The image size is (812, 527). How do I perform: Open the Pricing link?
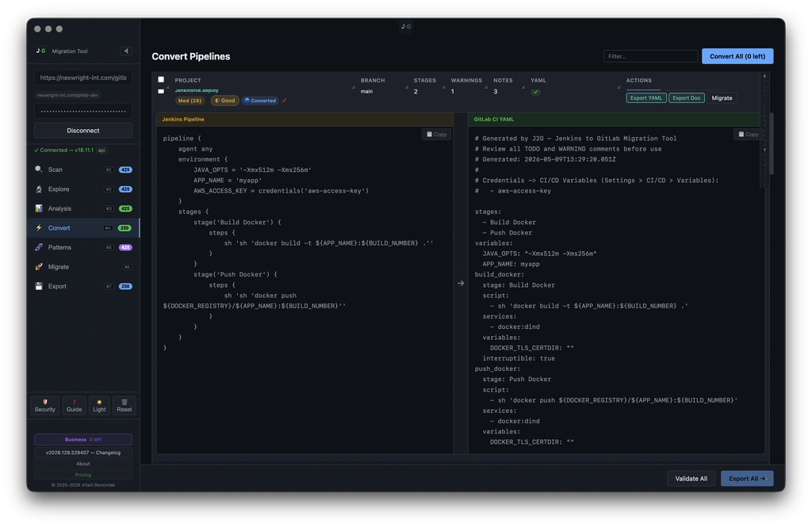click(82, 475)
